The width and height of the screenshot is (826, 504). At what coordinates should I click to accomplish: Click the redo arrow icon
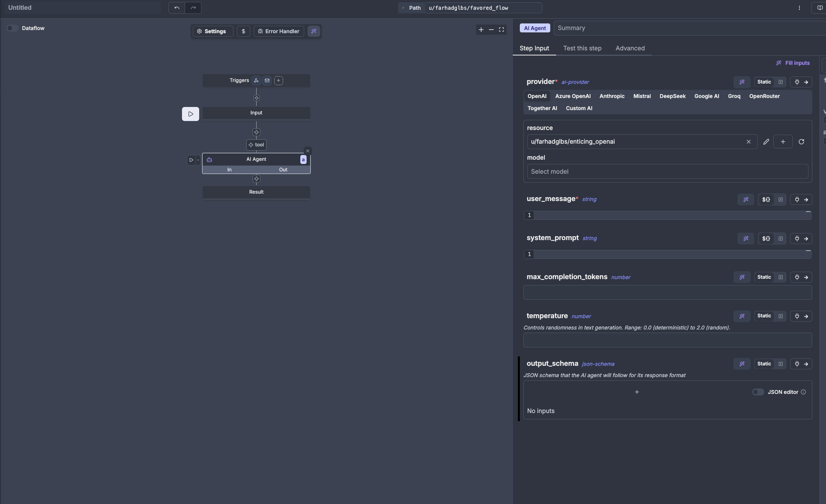pyautogui.click(x=193, y=8)
